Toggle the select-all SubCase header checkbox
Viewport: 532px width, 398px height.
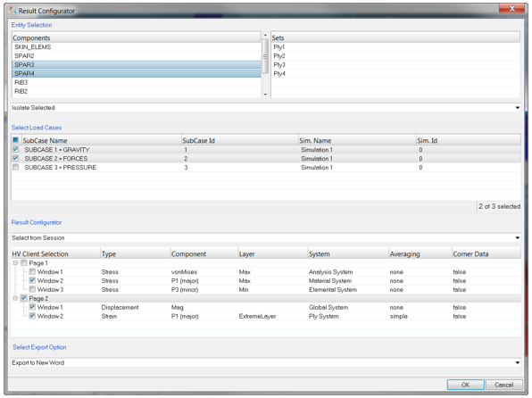[15, 140]
